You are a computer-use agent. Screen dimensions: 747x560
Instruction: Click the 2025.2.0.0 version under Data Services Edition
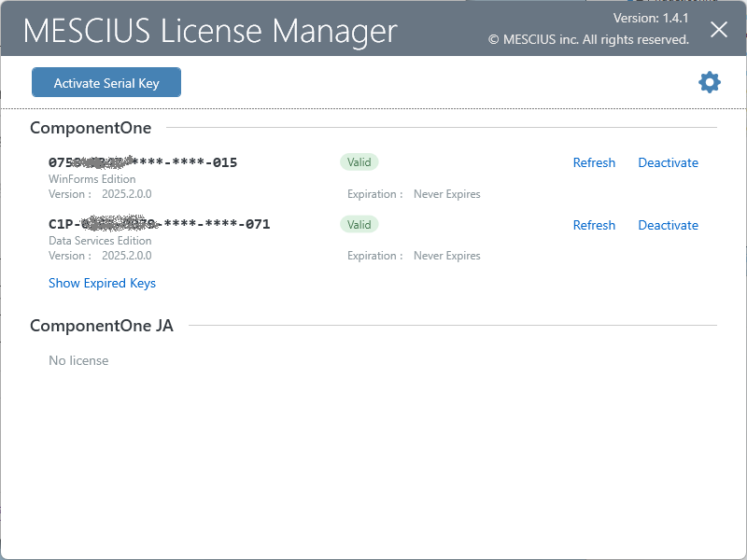pos(127,256)
